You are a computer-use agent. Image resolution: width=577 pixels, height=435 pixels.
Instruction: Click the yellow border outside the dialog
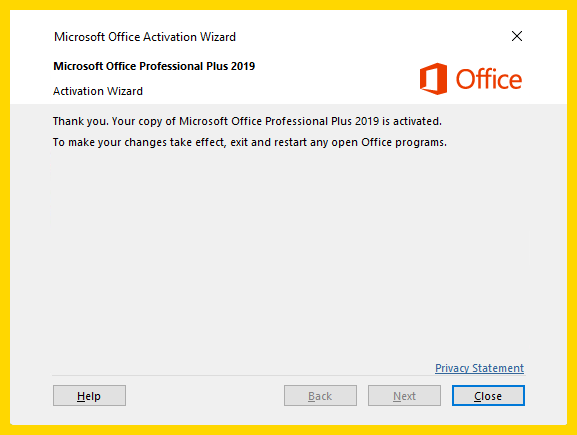pyautogui.click(x=288, y=5)
